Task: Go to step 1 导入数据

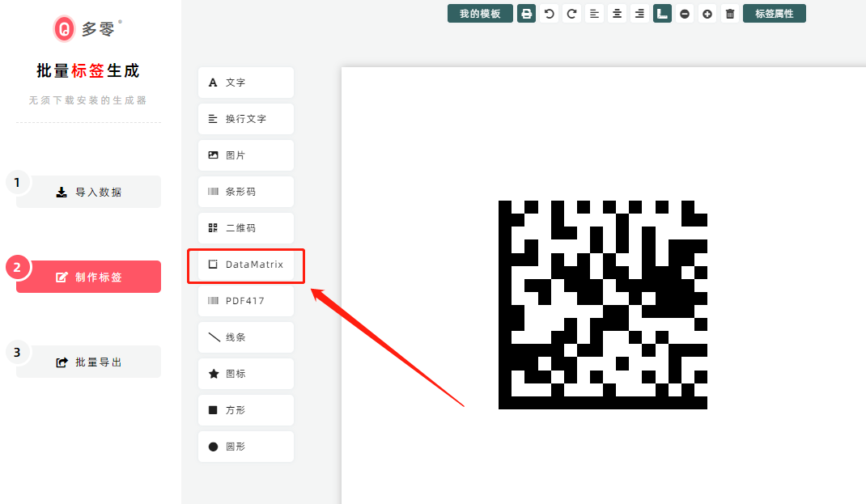Action: point(88,192)
